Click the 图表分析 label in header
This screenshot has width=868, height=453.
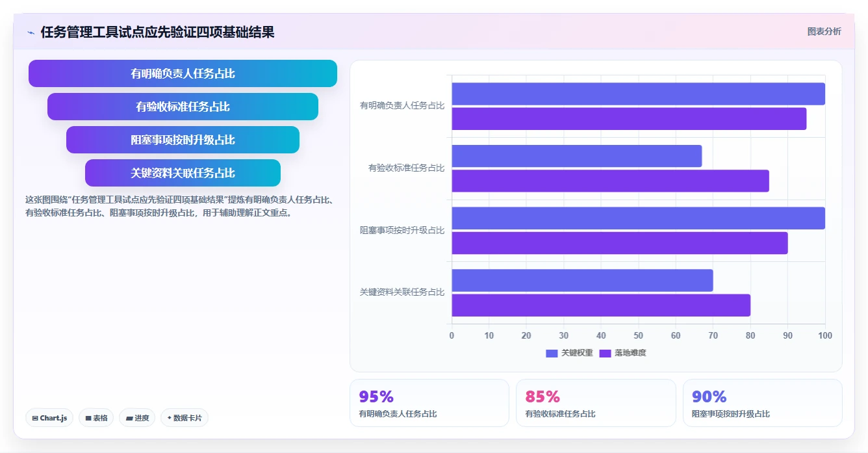[x=824, y=32]
